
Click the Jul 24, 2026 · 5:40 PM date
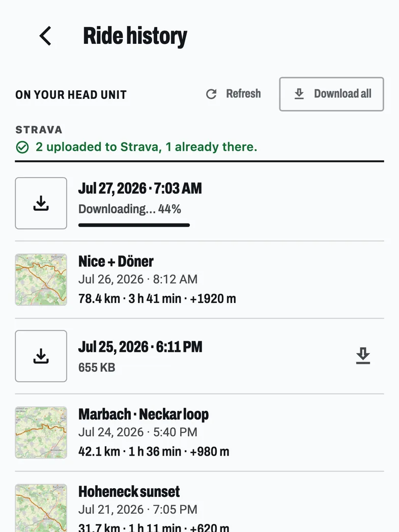pyautogui.click(x=138, y=432)
